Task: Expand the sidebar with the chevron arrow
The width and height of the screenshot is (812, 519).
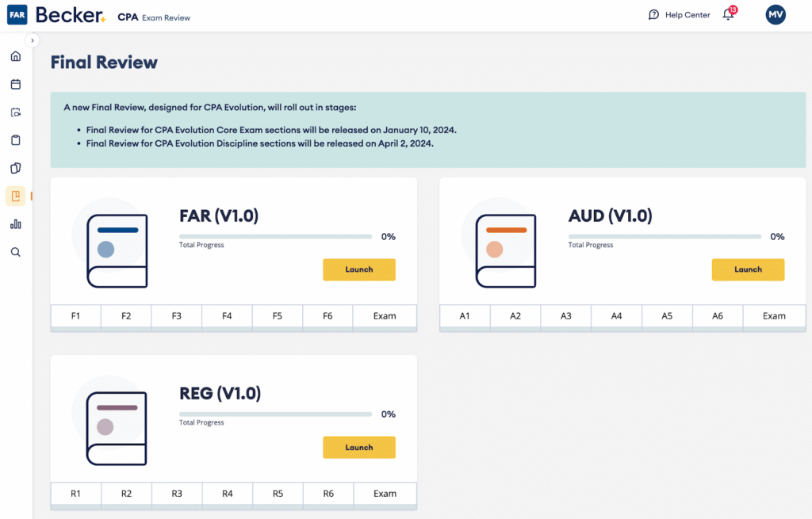Action: coord(33,40)
